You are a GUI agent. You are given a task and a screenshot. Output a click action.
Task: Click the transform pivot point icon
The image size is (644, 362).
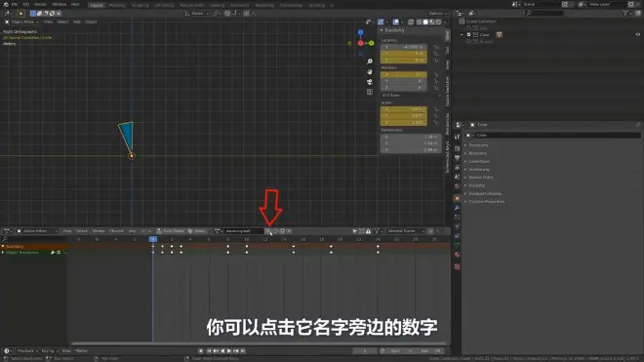point(218,13)
